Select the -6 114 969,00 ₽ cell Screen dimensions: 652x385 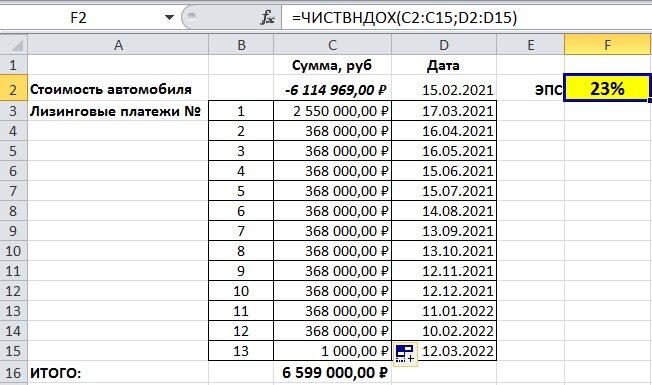click(x=332, y=89)
